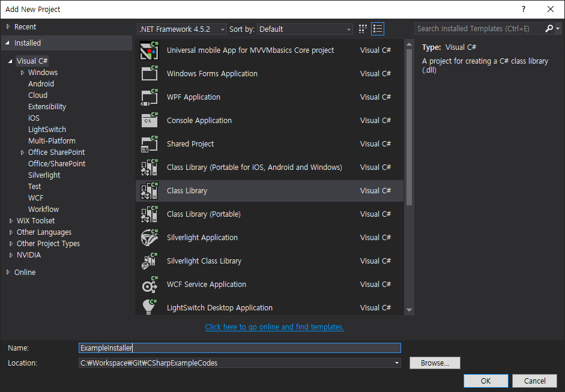This screenshot has width=565, height=392.
Task: Click the Universal mobile App MVVMbasics template icon
Action: tap(149, 50)
